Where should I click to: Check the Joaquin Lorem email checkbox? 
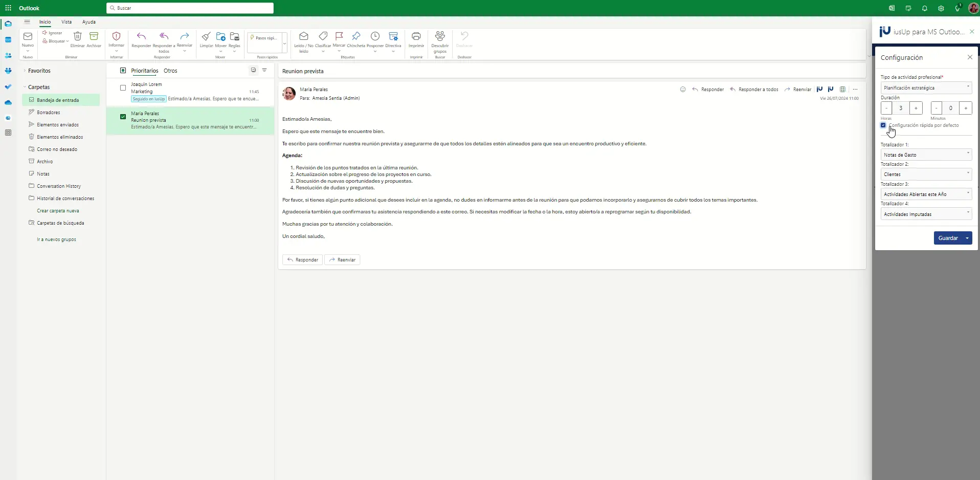(x=123, y=88)
